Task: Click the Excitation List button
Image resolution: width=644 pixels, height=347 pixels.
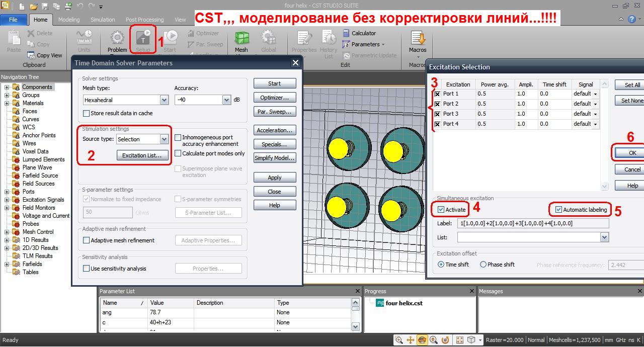Action: tap(142, 155)
